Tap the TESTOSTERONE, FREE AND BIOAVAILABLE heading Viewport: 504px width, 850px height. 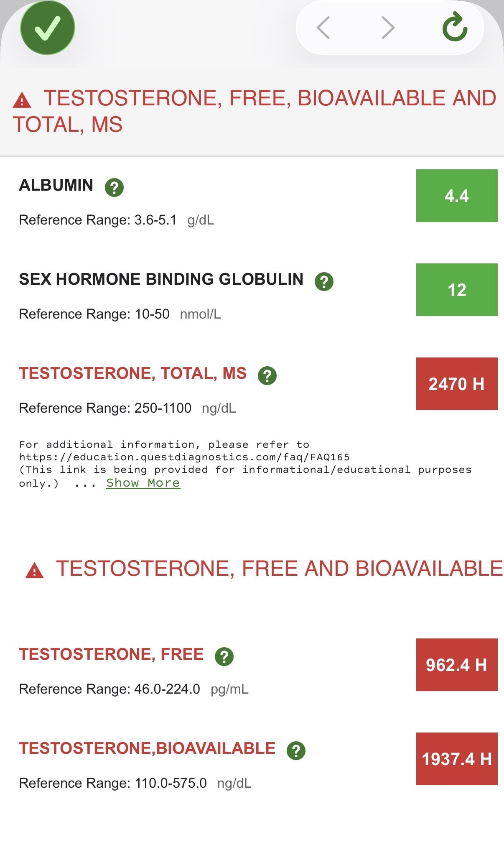pos(279,569)
